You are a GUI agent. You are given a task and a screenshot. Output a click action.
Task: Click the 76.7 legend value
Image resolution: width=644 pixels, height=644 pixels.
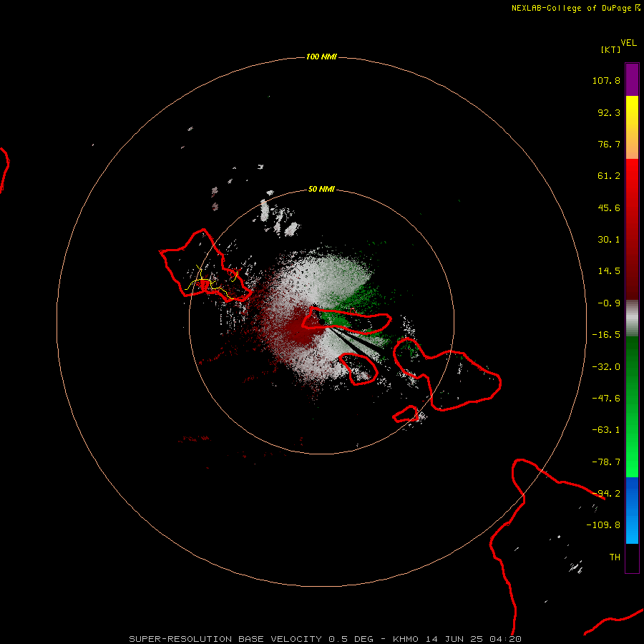(x=609, y=144)
